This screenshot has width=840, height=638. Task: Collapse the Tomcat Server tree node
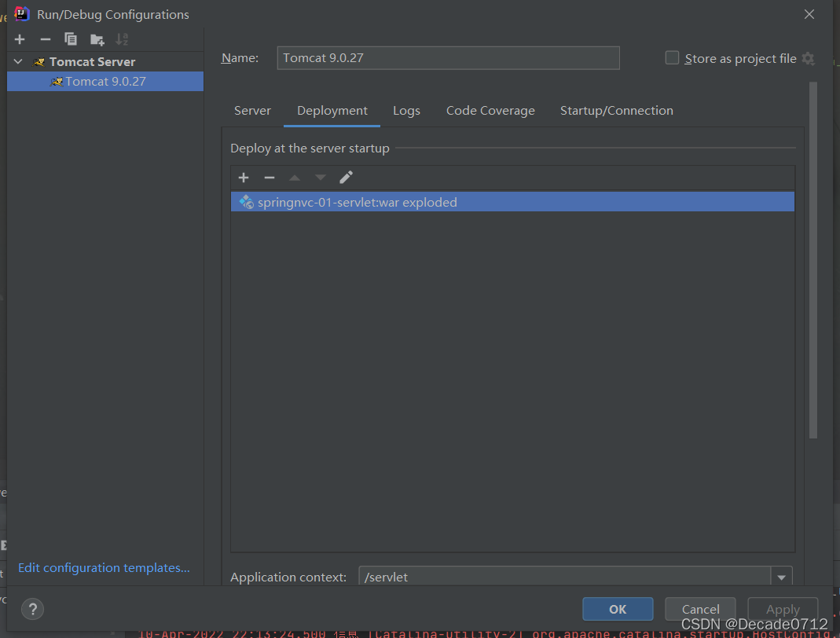click(18, 61)
